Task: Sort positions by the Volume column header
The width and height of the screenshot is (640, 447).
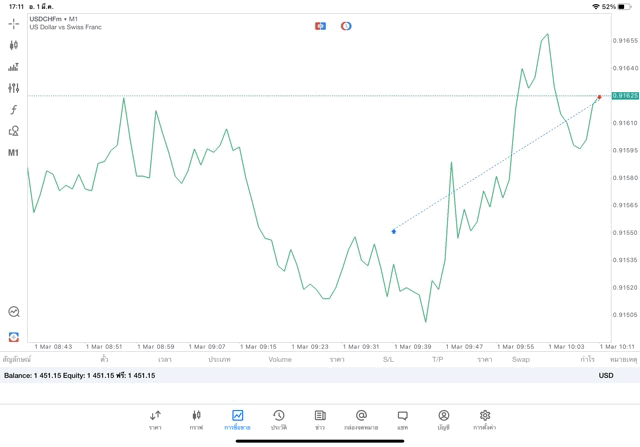Action: tap(280, 359)
